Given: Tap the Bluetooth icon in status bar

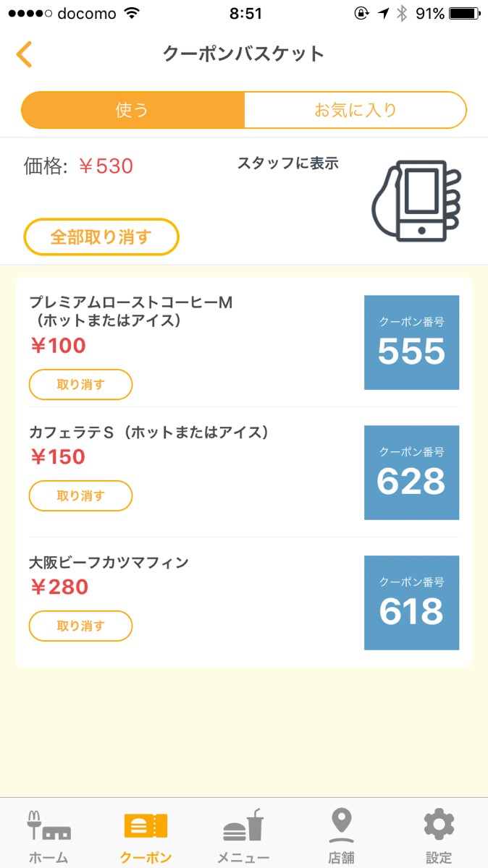Looking at the screenshot, I should tap(402, 13).
